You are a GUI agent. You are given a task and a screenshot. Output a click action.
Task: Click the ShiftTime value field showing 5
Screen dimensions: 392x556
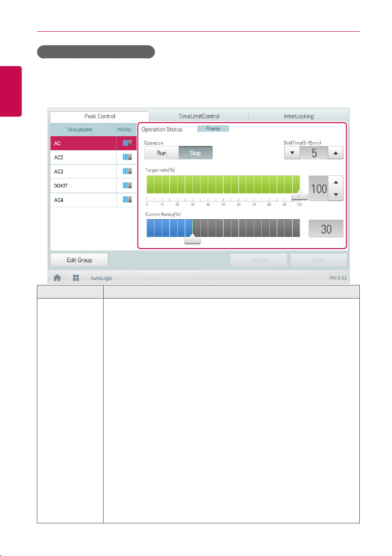pyautogui.click(x=314, y=153)
